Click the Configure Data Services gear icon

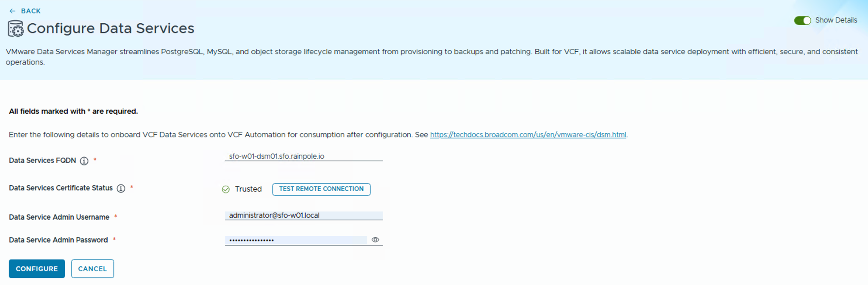pyautogui.click(x=16, y=29)
